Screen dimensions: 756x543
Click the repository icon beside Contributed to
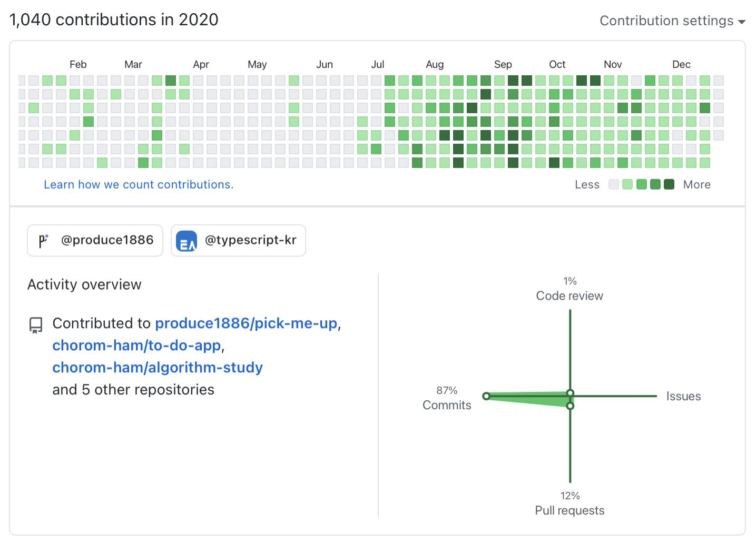pyautogui.click(x=36, y=325)
